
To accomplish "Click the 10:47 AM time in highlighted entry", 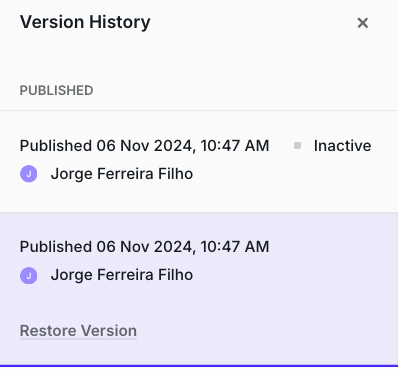I will tap(235, 247).
